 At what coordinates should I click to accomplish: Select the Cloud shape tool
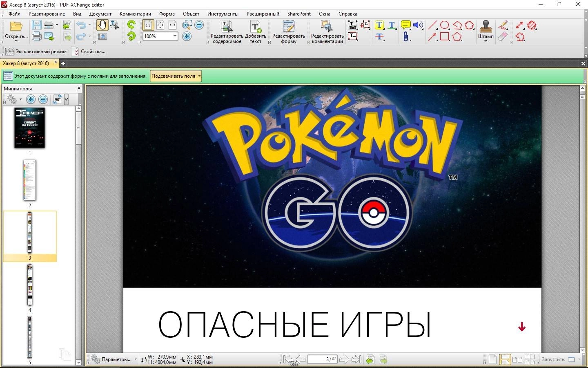(x=470, y=25)
